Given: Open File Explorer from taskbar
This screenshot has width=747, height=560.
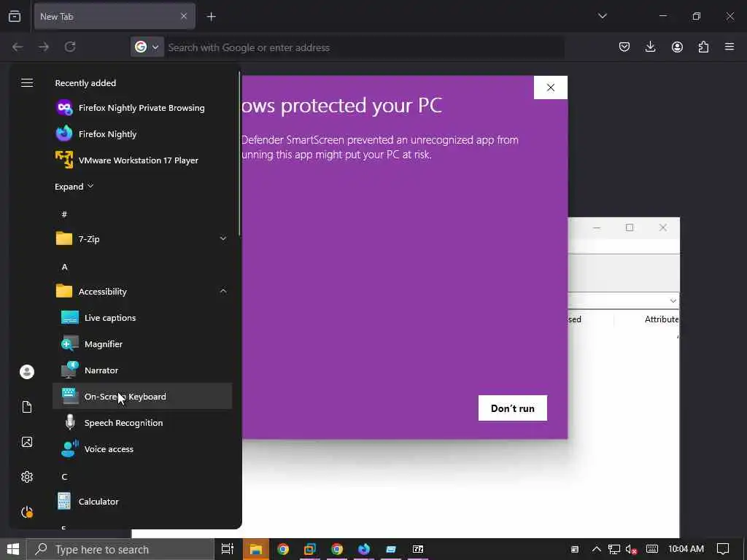Looking at the screenshot, I should coord(256,549).
